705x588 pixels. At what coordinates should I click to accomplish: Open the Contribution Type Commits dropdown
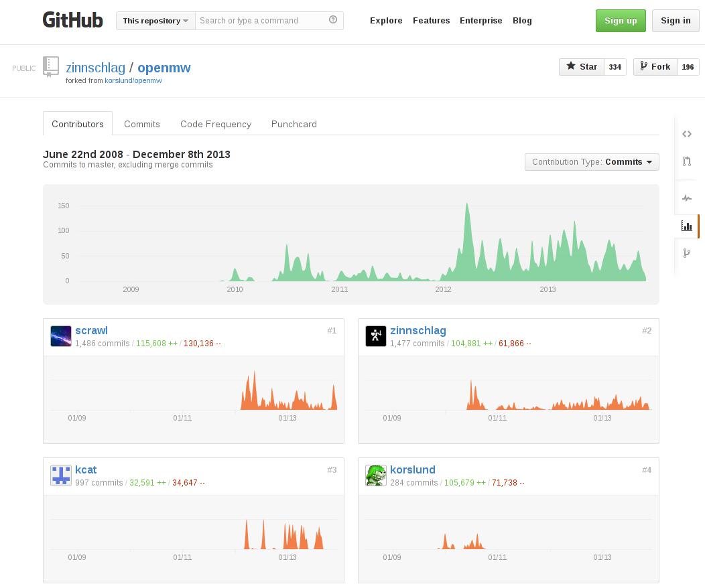point(592,162)
